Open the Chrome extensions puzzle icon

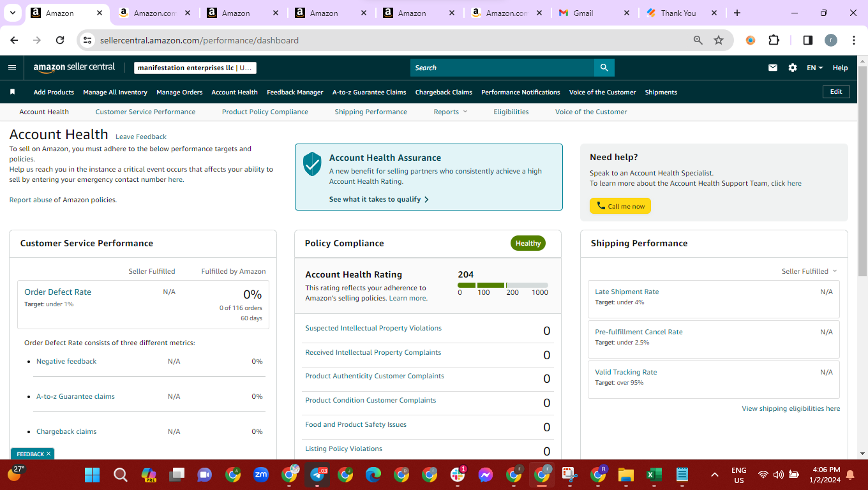tap(774, 40)
